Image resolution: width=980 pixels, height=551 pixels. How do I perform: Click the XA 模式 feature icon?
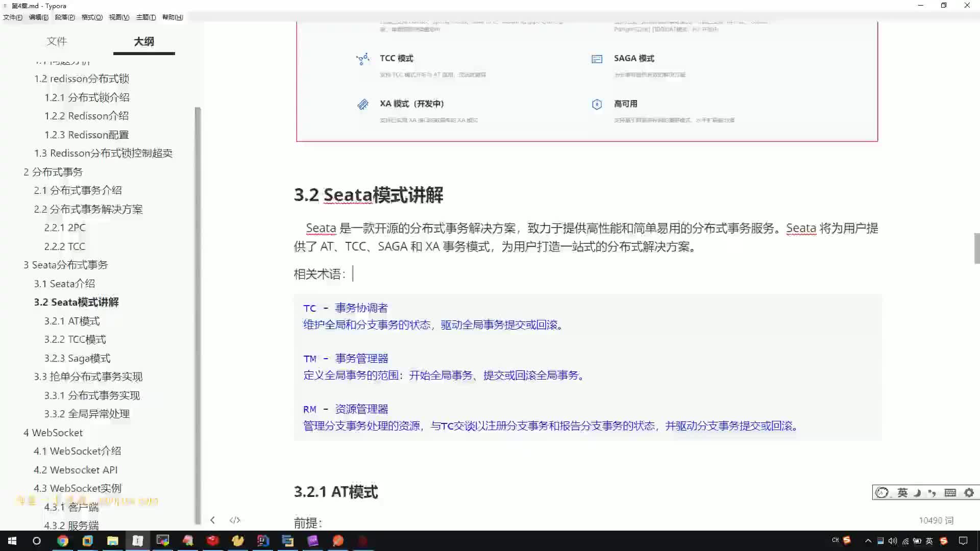point(363,105)
